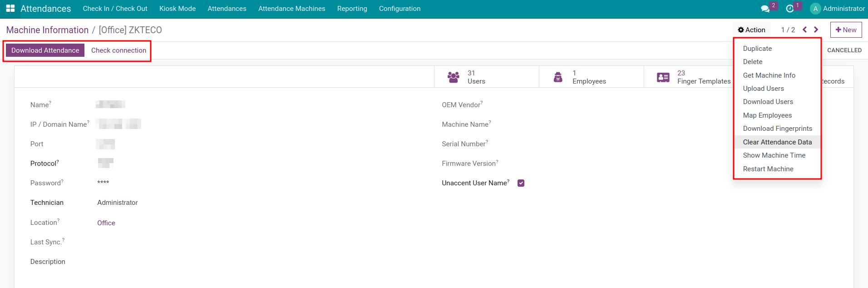
Task: Go to previous record arrow
Action: click(804, 30)
